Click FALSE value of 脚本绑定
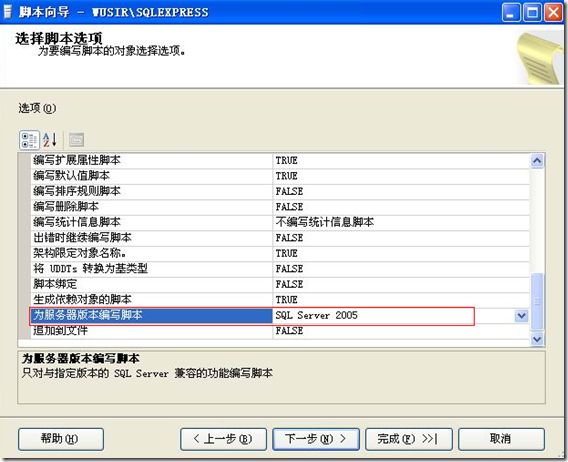568x462 pixels. 401,284
